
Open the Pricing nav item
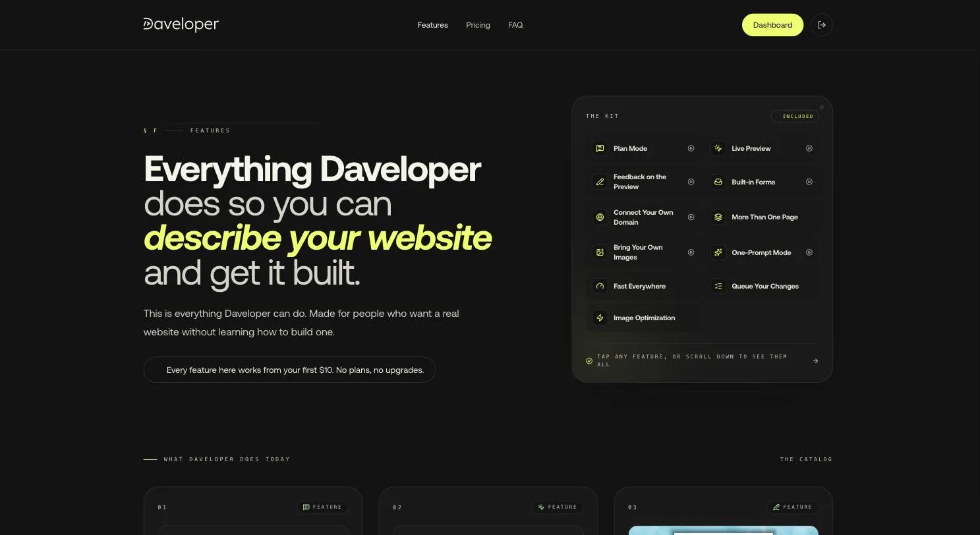[x=478, y=25]
